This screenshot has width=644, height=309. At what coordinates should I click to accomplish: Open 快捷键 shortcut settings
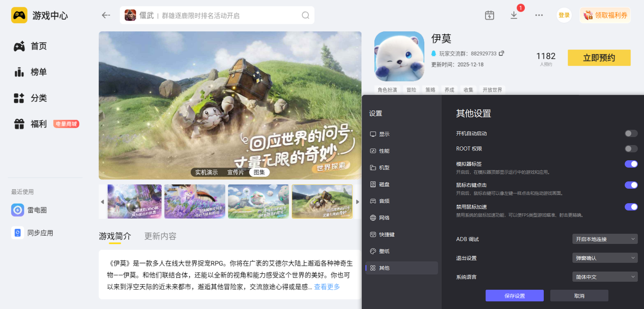[401, 234]
